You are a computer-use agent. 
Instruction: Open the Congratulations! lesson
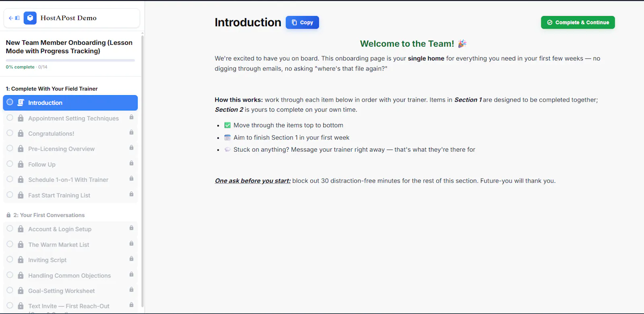(70, 133)
